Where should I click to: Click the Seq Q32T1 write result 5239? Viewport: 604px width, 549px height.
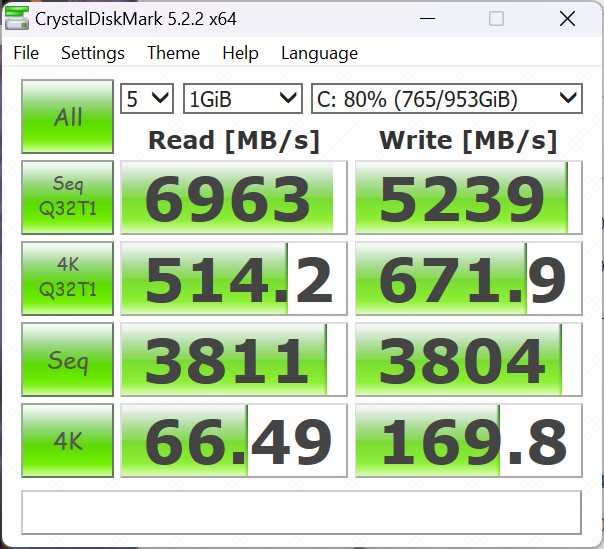click(x=468, y=197)
